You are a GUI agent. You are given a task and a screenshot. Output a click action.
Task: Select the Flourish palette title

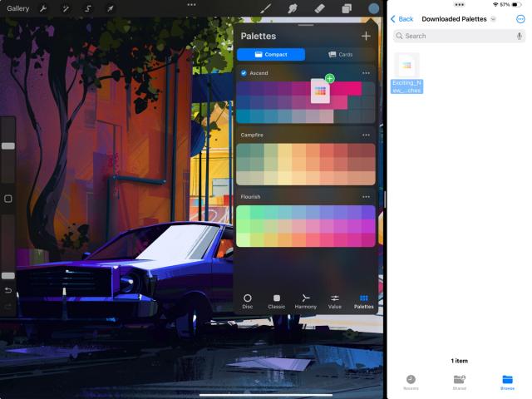click(x=250, y=197)
